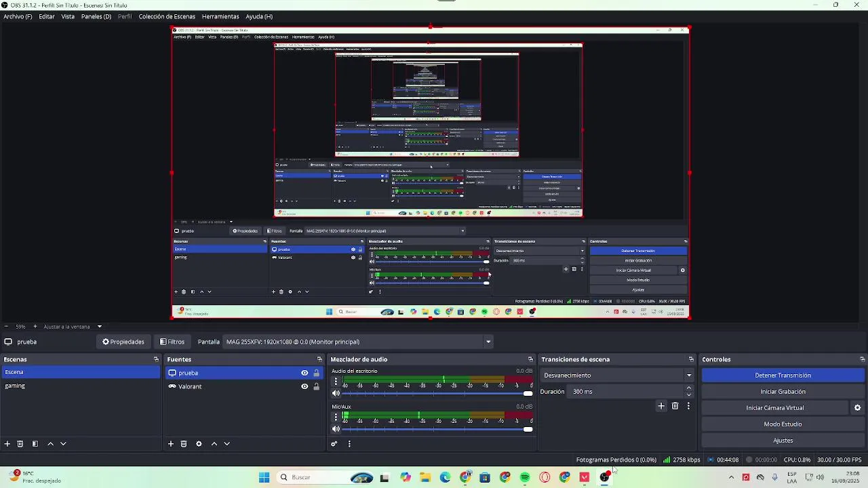
Task: Increase the transition duration with the up arrow
Action: 689,388
